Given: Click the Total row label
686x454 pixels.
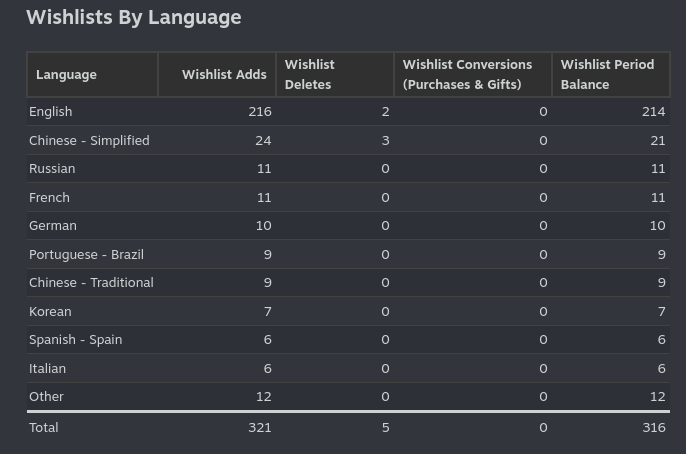Looking at the screenshot, I should [x=44, y=427].
